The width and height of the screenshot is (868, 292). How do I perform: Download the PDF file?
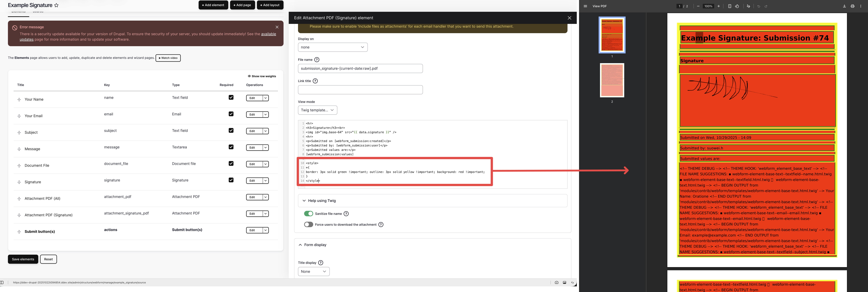[844, 6]
